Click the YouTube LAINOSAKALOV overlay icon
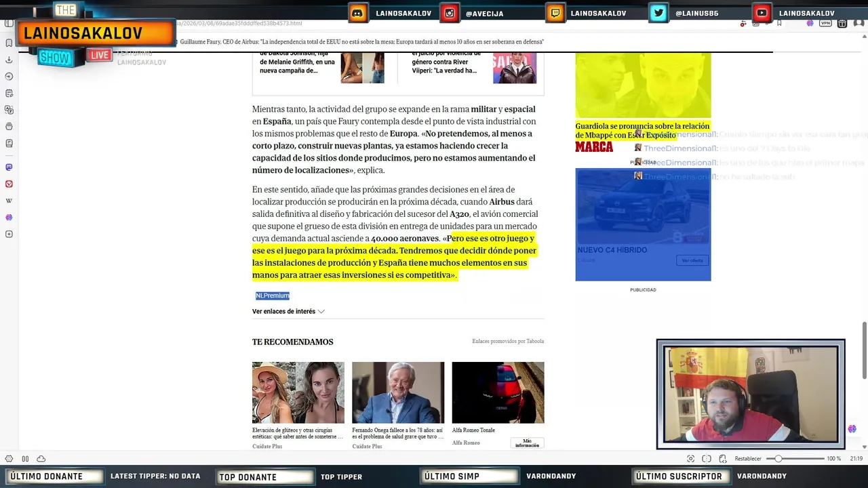 [x=762, y=13]
